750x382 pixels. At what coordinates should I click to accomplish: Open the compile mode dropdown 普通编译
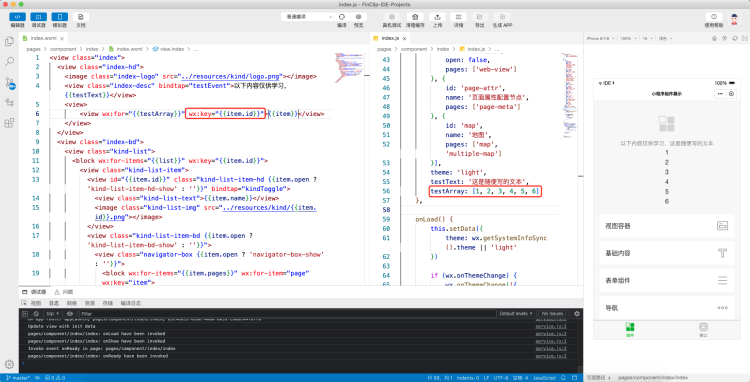click(x=307, y=17)
